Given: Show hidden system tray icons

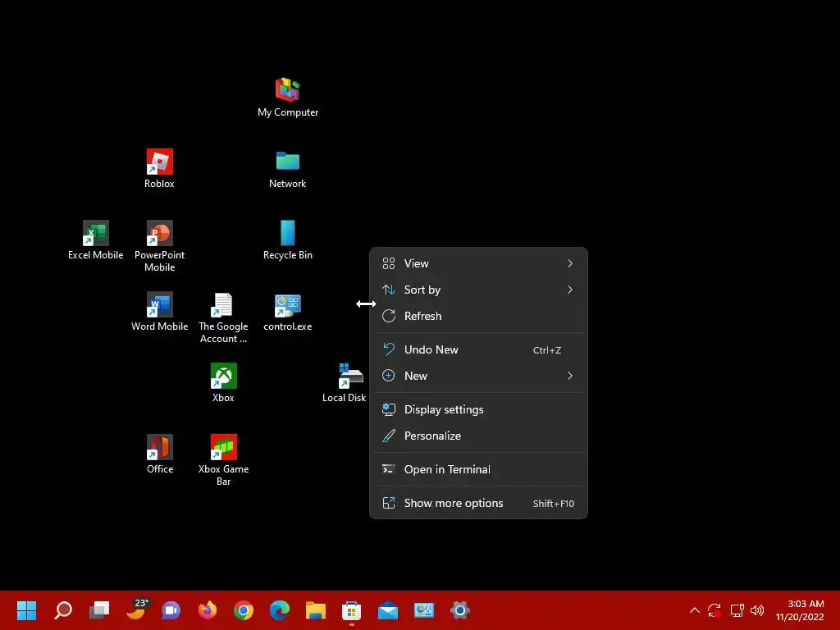Looking at the screenshot, I should (694, 610).
